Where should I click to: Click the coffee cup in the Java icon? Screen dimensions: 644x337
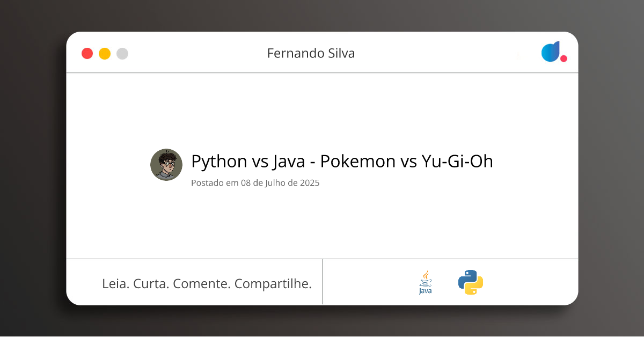pyautogui.click(x=425, y=282)
